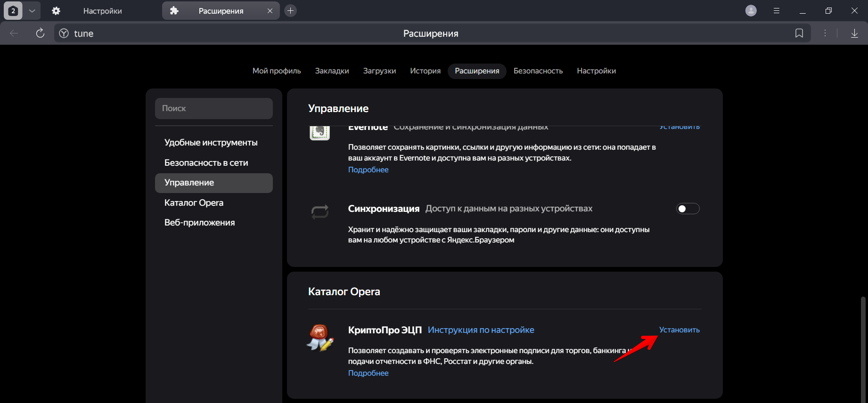This screenshot has width=868, height=403.
Task: Install КриптоПро ЭЦП via Установить link
Action: [680, 330]
